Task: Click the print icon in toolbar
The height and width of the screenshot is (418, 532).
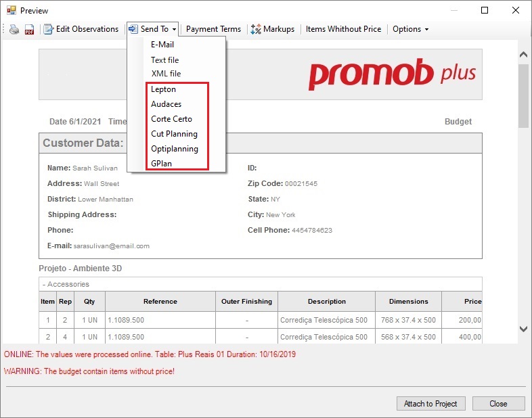Action: [14, 30]
